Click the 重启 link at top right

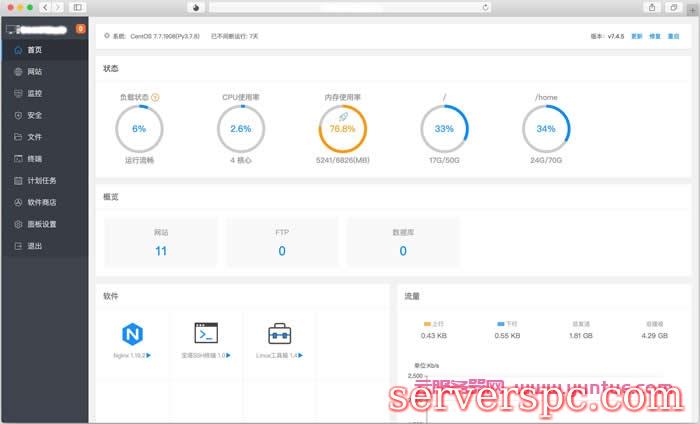click(673, 36)
